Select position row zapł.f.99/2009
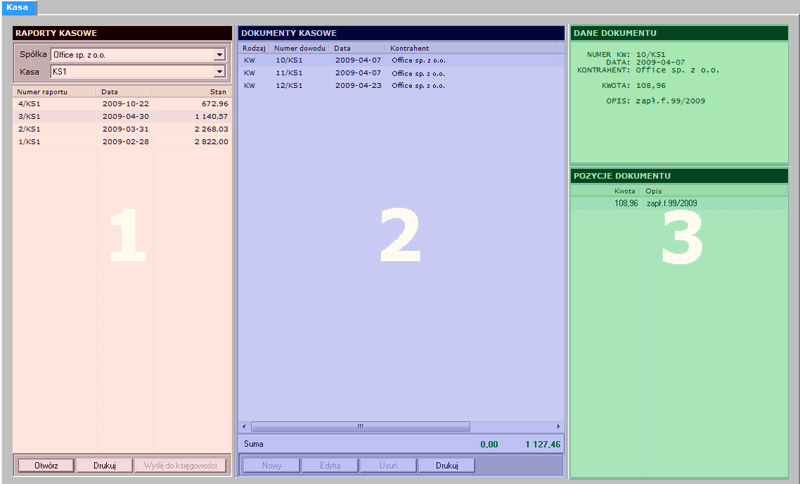This screenshot has width=800, height=484. coord(679,203)
